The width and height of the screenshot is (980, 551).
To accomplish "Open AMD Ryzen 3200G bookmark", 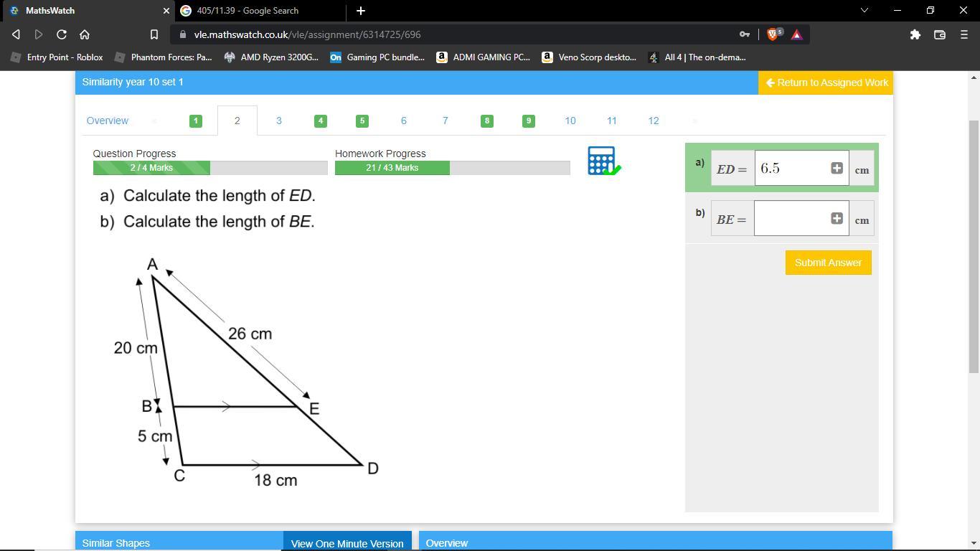I will 271,57.
